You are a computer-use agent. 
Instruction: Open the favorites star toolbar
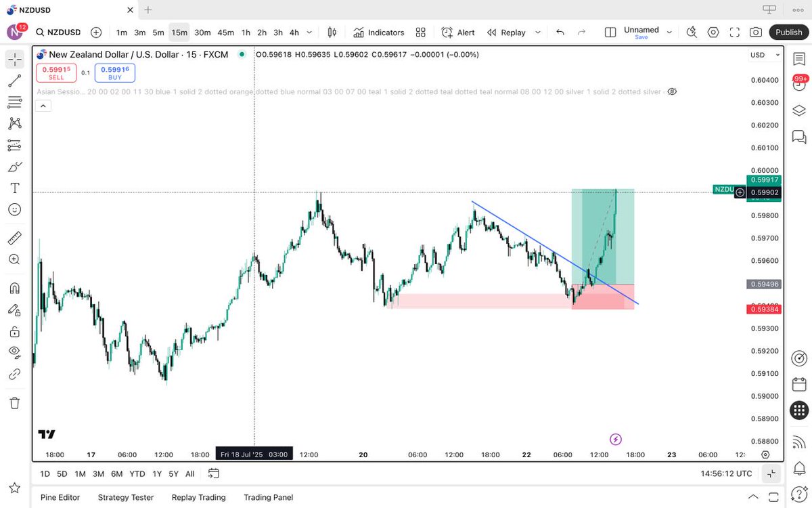14,488
